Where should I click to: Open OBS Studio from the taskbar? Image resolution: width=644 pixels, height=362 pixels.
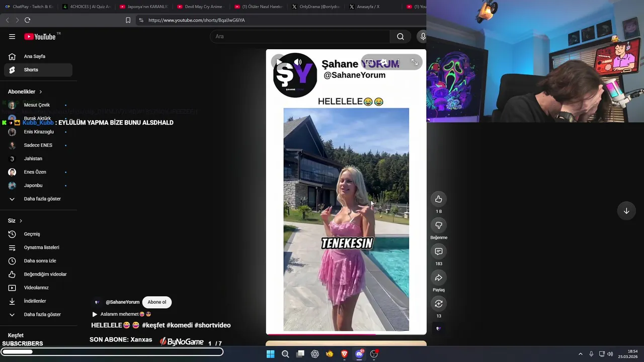[374, 354]
